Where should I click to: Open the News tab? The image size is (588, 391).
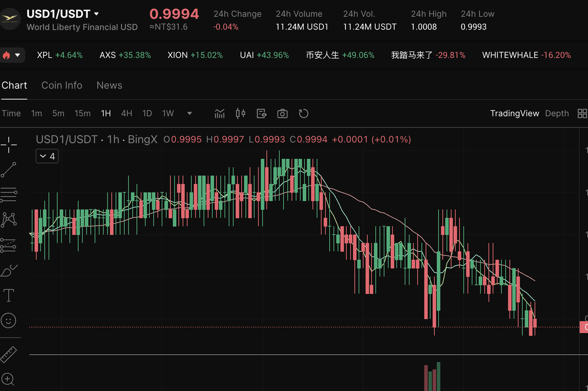[x=109, y=85]
